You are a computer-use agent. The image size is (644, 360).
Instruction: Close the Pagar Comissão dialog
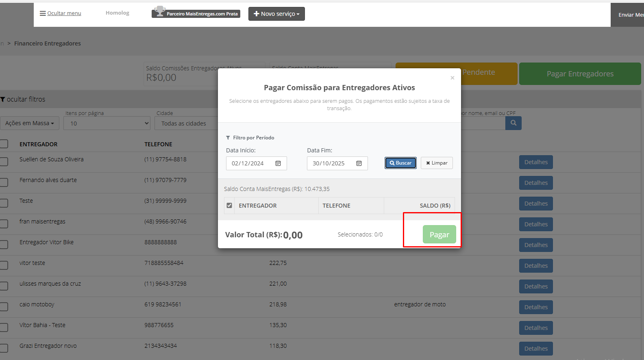coord(452,78)
